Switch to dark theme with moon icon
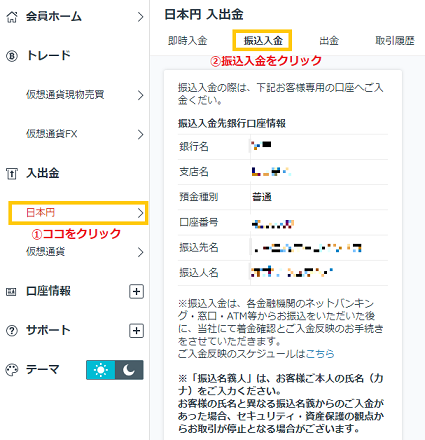Viewport: 425px width, 440px height. (129, 370)
